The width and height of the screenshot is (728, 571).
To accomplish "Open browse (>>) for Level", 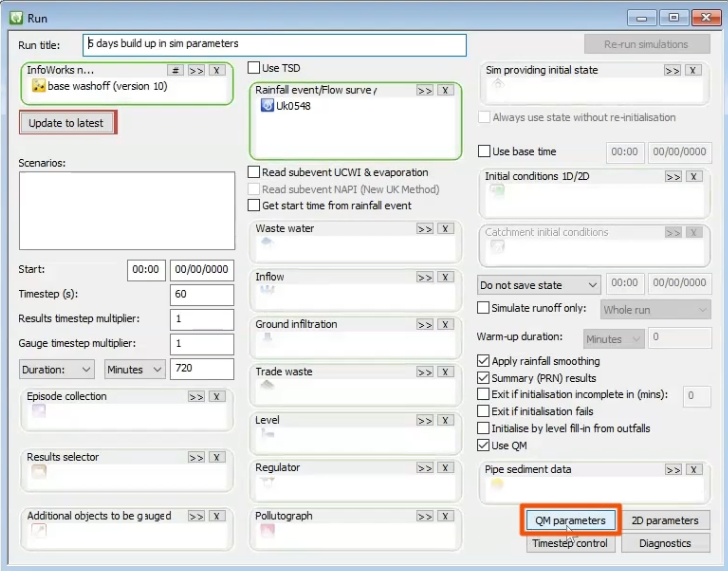I will (x=424, y=420).
